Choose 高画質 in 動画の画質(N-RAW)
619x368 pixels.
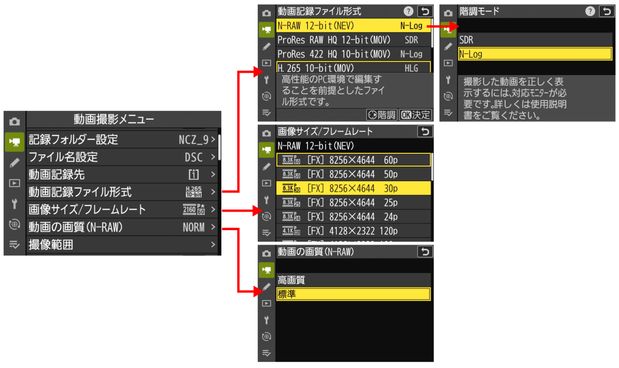pyautogui.click(x=353, y=280)
